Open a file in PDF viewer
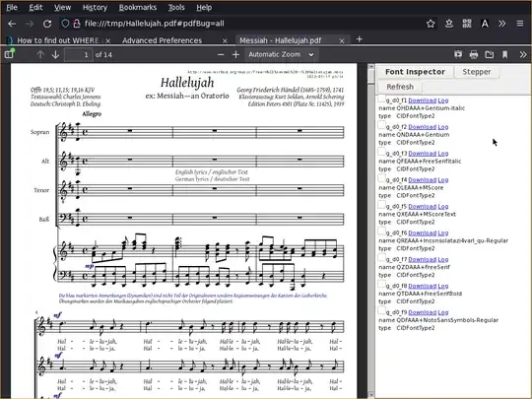The image size is (532, 399). (x=490, y=54)
